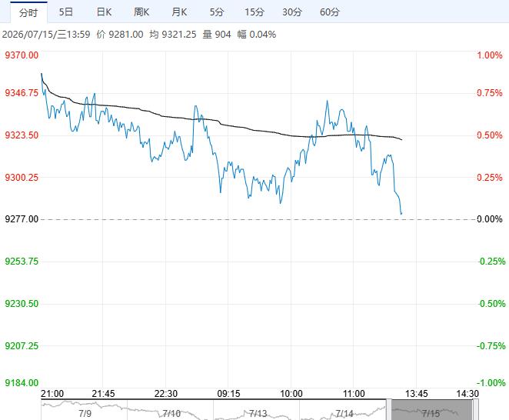This screenshot has width=509, height=420.
Task: Select the 7/9 day in navigator
Action: click(85, 414)
